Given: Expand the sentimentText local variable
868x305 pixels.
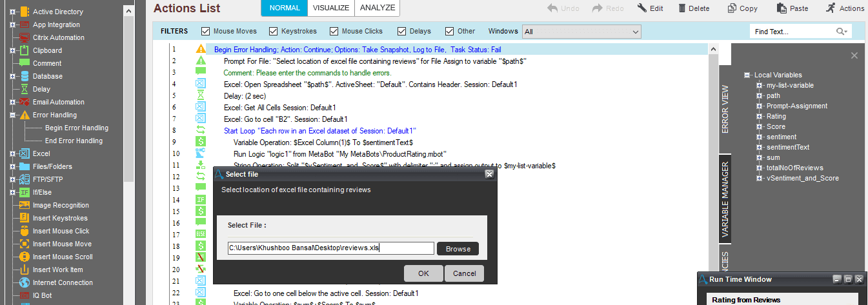Looking at the screenshot, I should 760,147.
